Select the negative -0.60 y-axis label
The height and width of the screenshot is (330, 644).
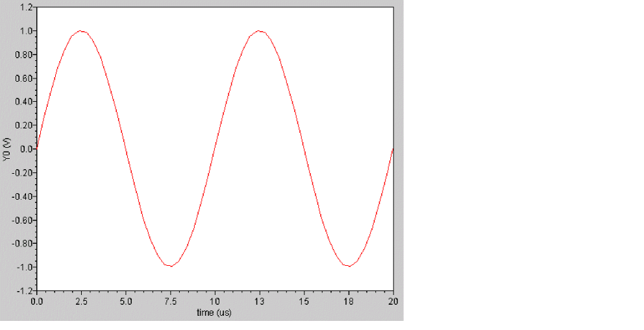click(22, 220)
